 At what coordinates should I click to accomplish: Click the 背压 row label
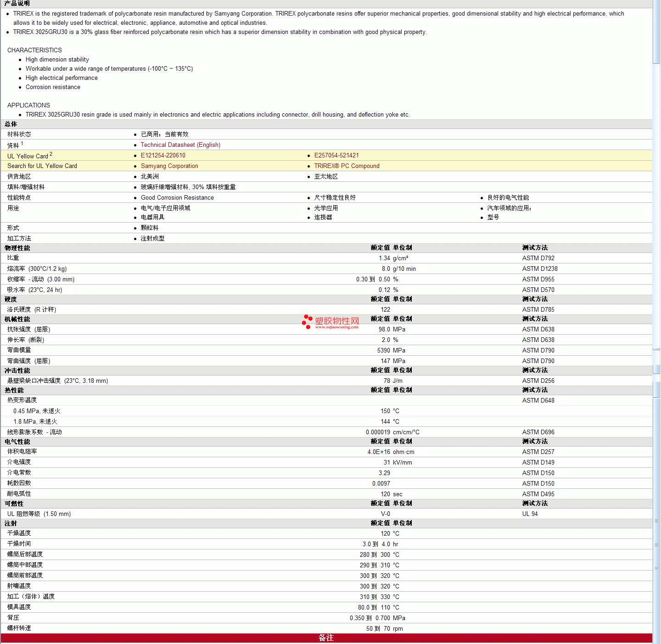(x=13, y=618)
